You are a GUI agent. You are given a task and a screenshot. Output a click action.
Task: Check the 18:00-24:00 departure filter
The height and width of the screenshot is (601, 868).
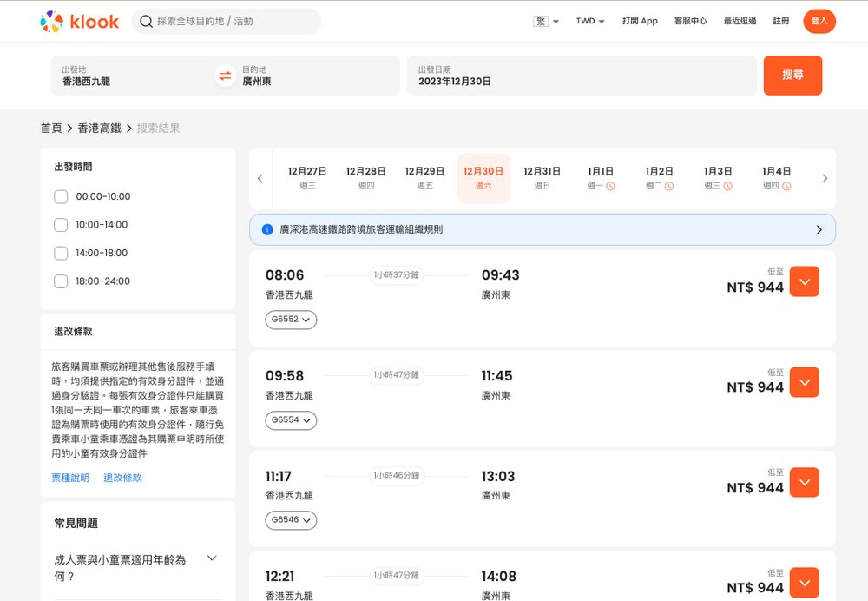(61, 281)
